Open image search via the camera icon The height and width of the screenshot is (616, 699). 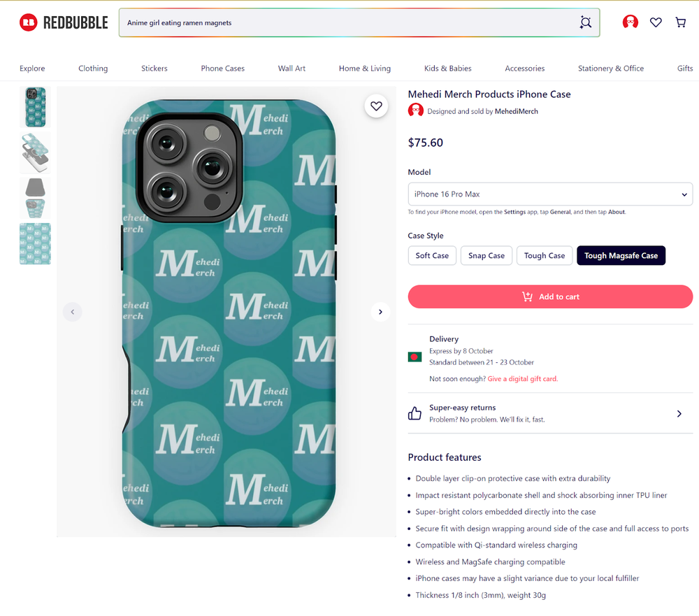(586, 22)
